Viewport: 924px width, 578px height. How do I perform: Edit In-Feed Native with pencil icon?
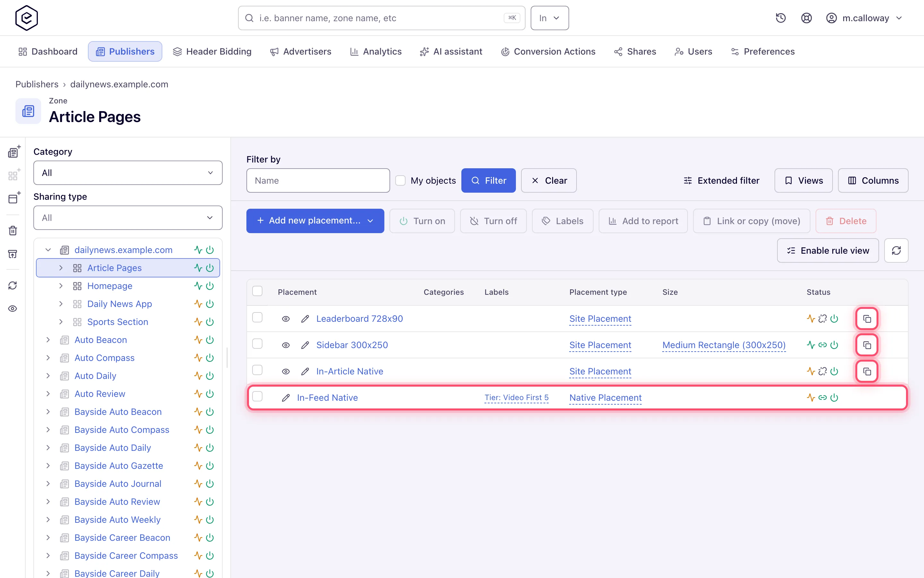(286, 398)
